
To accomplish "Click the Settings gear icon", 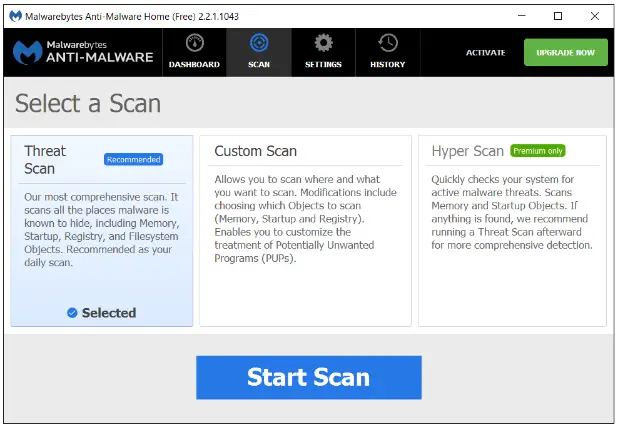I will (324, 43).
